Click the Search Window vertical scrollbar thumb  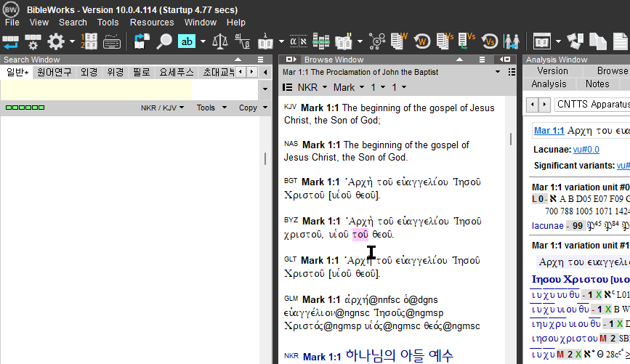[265, 158]
